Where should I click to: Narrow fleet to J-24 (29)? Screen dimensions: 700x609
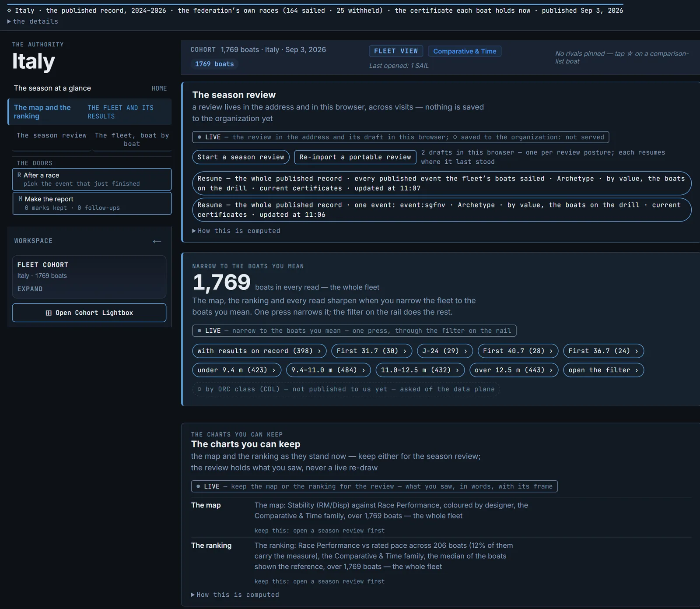point(445,351)
